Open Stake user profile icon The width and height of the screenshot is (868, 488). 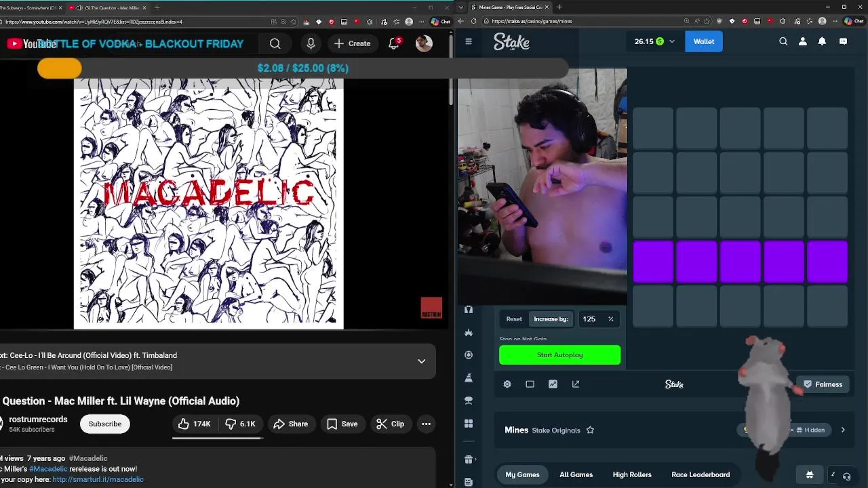[x=803, y=41]
